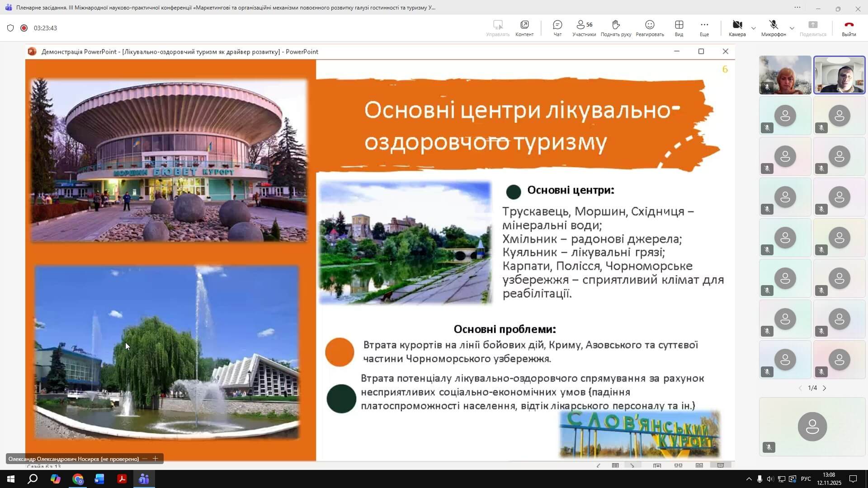Leave the meeting with the Выйти button

[x=849, y=28]
